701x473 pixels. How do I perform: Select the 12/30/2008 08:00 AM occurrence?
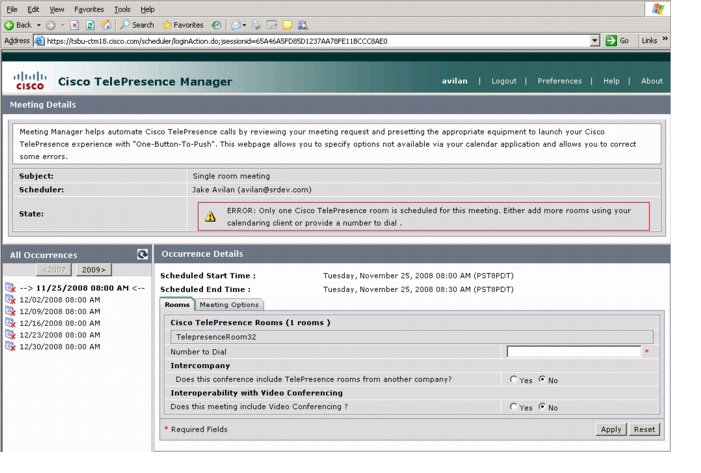point(60,346)
